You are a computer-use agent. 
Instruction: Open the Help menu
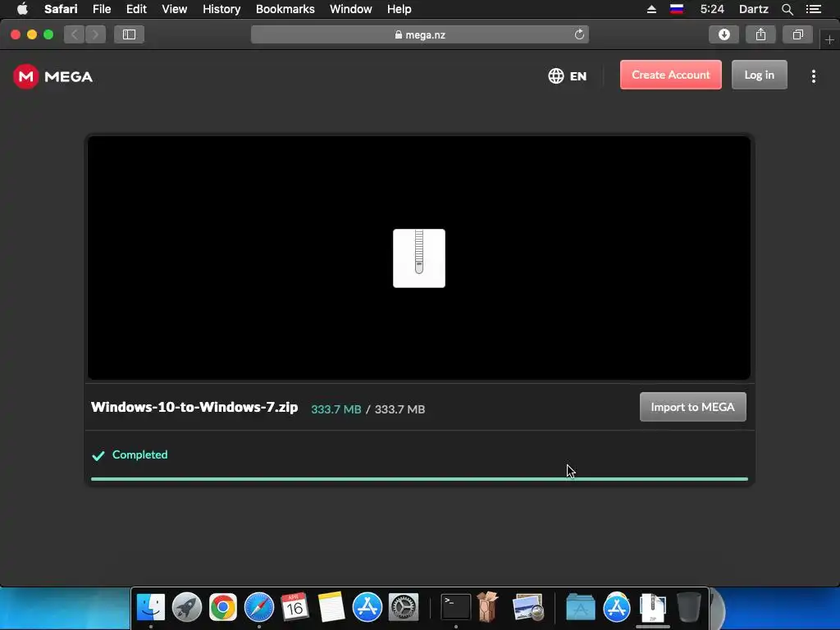[x=399, y=9]
